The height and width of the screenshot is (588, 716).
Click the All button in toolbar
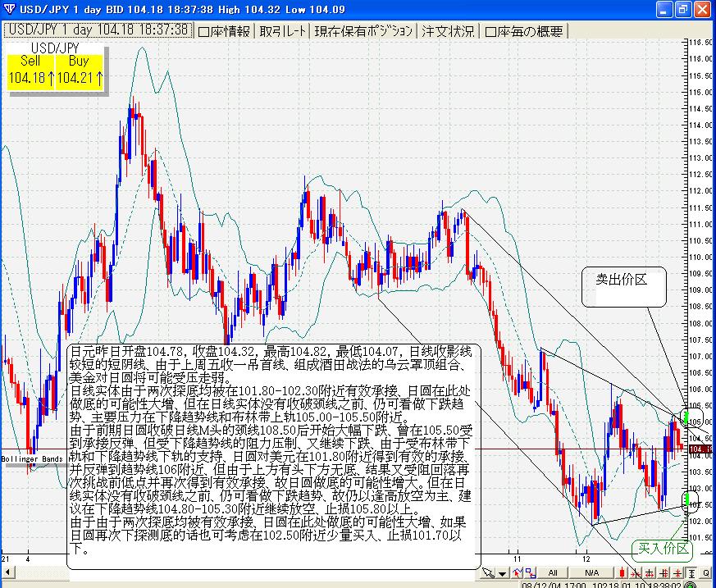(x=553, y=573)
